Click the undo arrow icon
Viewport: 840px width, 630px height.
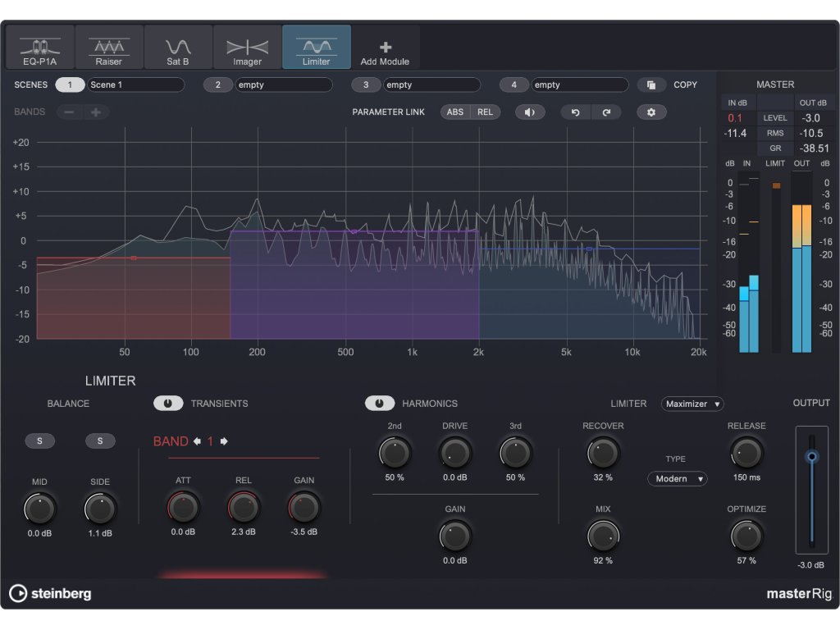pyautogui.click(x=575, y=112)
